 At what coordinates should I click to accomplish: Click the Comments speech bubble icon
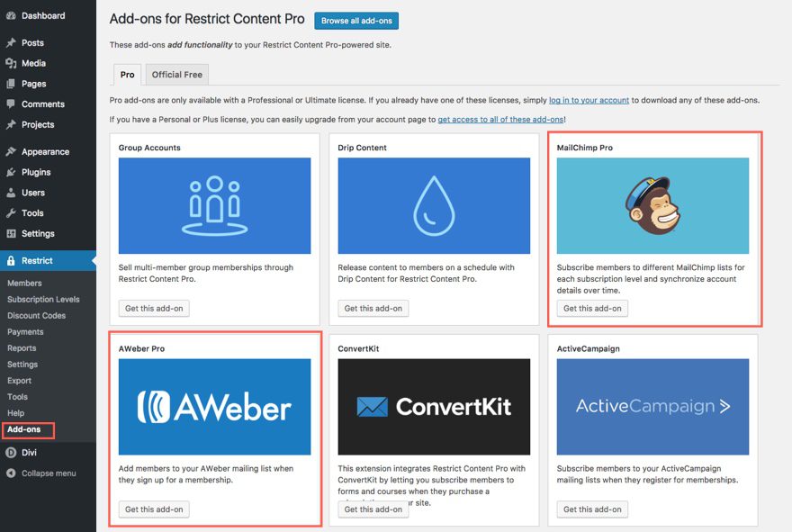pyautogui.click(x=11, y=104)
